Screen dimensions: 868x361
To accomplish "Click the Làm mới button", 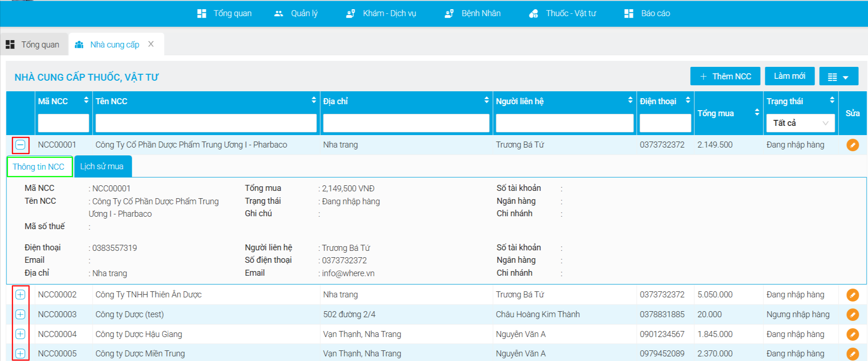I will click(x=790, y=76).
